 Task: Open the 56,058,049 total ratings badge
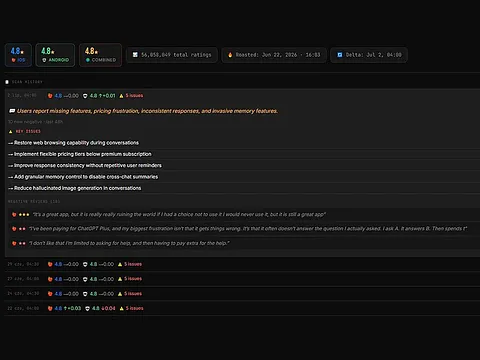(x=172, y=55)
